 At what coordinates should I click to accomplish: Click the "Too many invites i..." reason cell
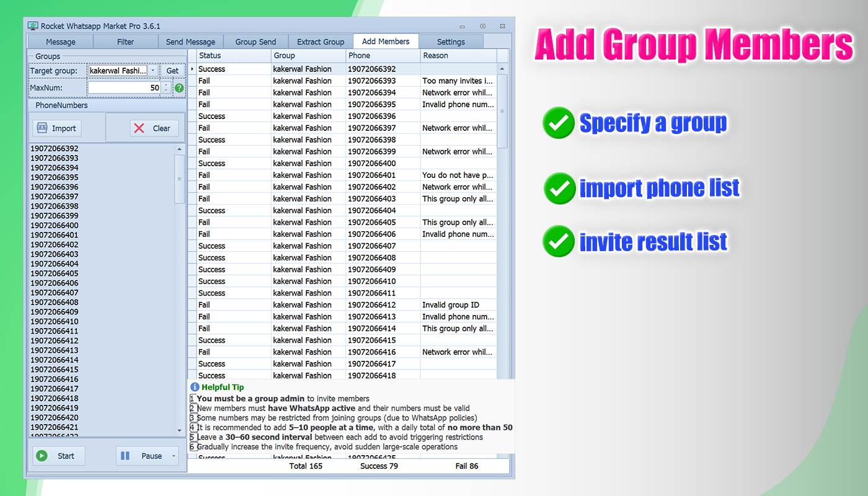[458, 81]
